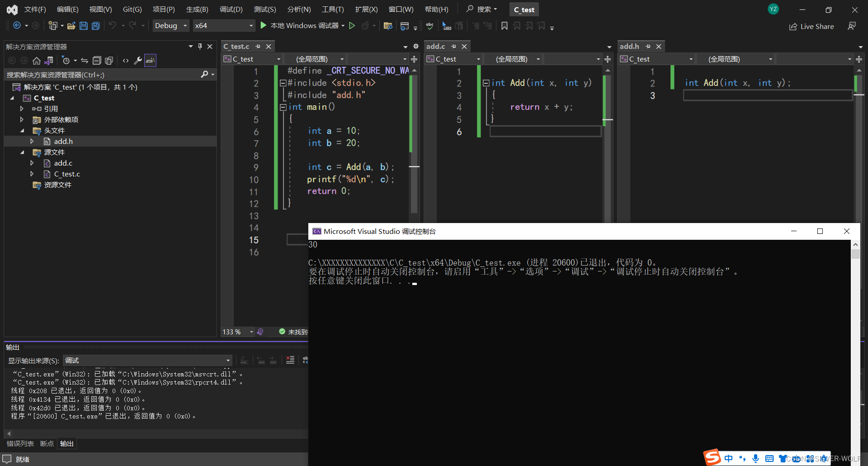Open Live Share
The width and height of the screenshot is (868, 466).
pyautogui.click(x=811, y=26)
